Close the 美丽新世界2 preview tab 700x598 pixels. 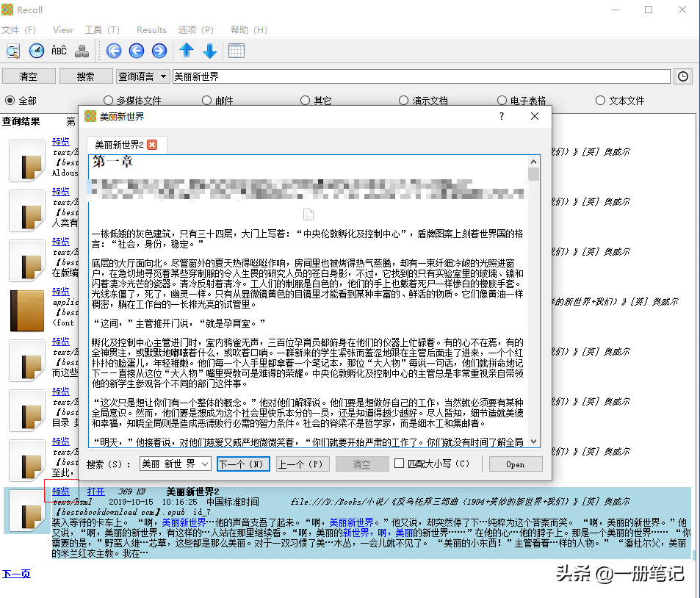click(x=152, y=145)
